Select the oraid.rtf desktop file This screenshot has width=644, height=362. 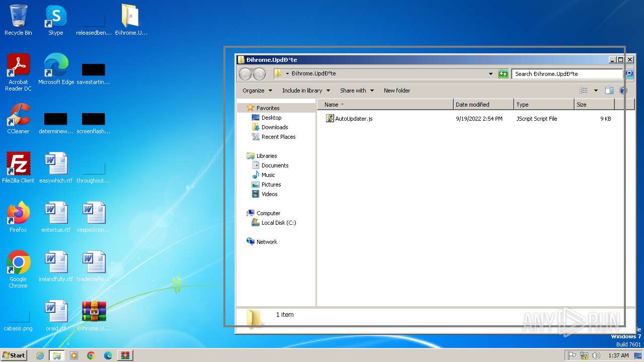tap(56, 315)
